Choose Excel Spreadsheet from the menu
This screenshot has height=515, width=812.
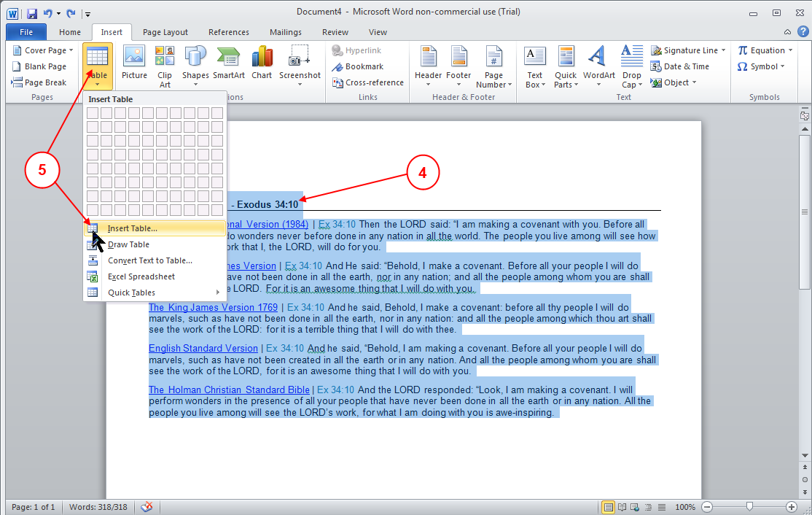tap(155, 276)
